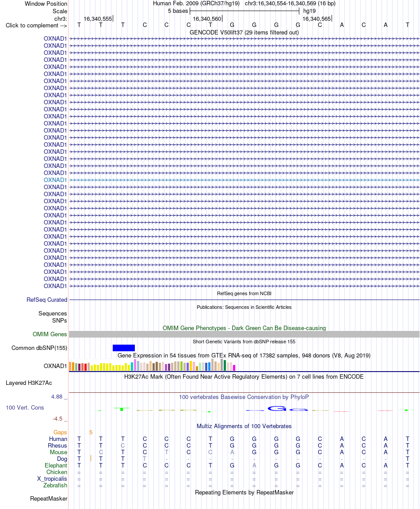
Task: Select the Window Position label
Action: tap(46, 4)
